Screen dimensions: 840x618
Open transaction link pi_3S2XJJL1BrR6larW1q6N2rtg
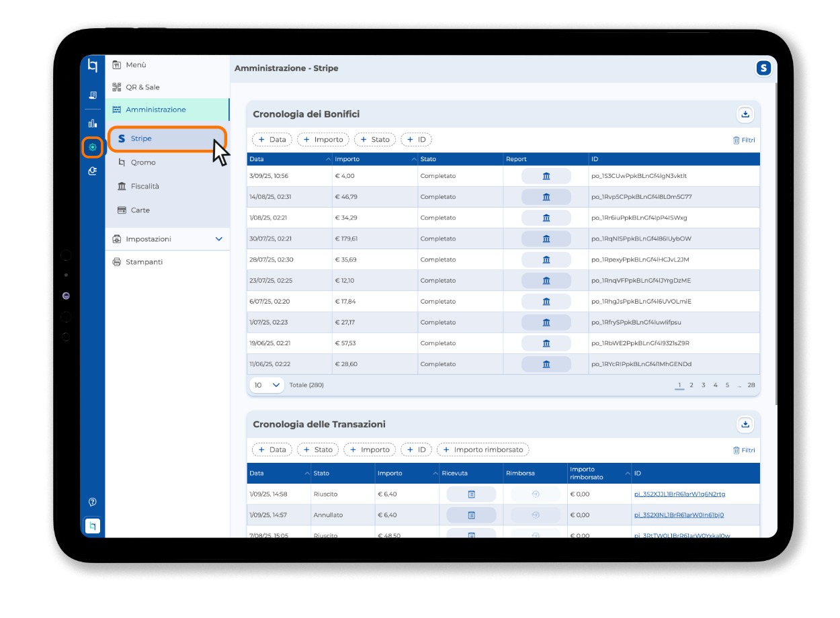(679, 494)
